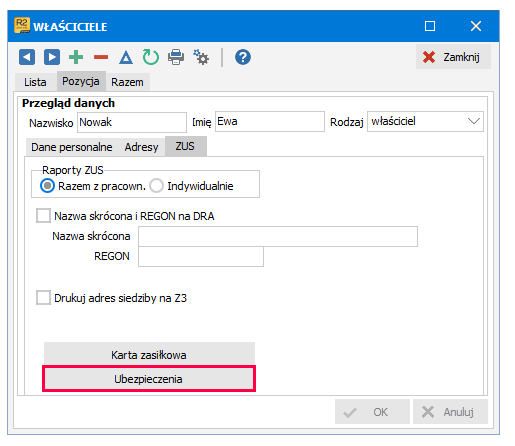This screenshot has height=446, width=515.
Task: Switch to the Razem tab
Action: [127, 82]
